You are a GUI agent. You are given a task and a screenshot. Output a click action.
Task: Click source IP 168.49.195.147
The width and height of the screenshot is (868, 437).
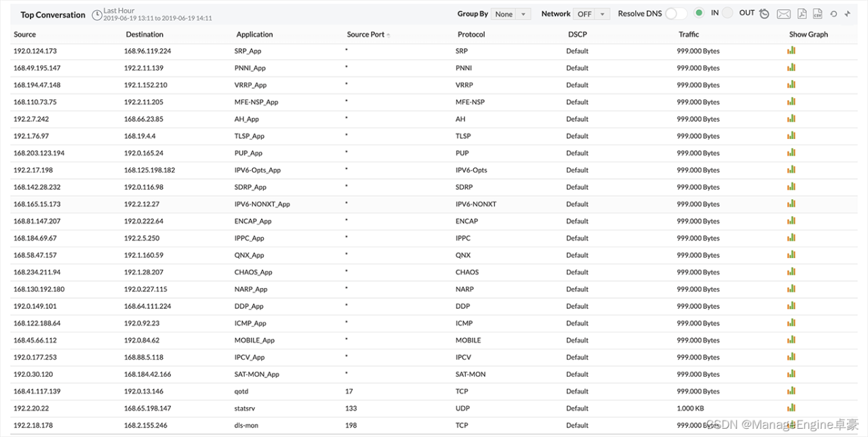(37, 68)
